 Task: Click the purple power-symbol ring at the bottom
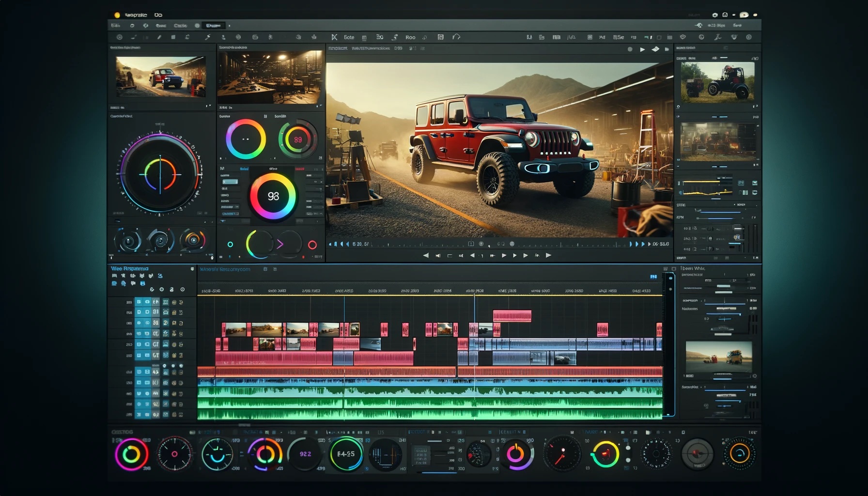click(516, 454)
